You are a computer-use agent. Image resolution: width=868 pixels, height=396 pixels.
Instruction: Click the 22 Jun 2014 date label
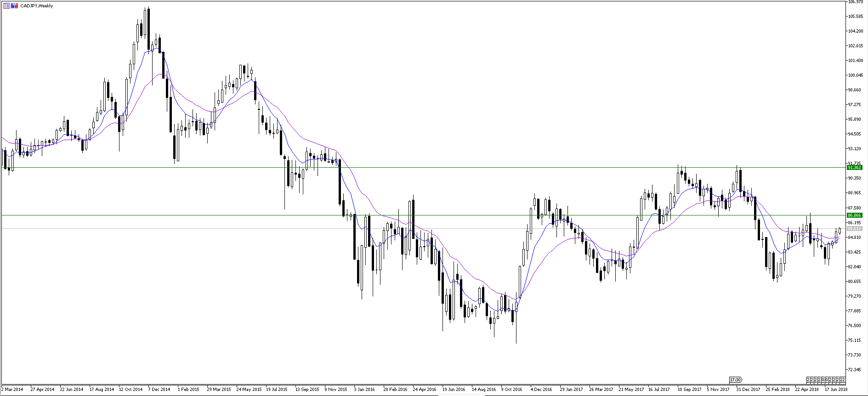point(72,390)
